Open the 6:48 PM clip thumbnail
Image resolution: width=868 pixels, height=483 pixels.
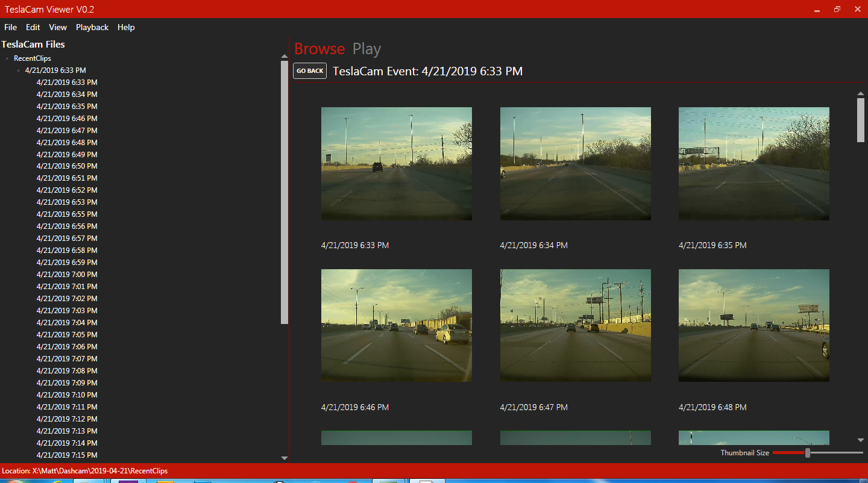coord(753,325)
